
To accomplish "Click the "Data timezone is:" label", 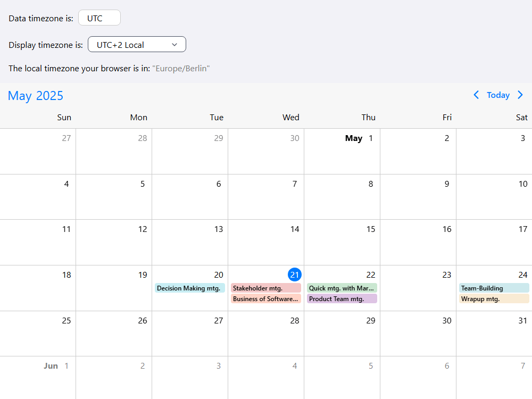I will [41, 18].
